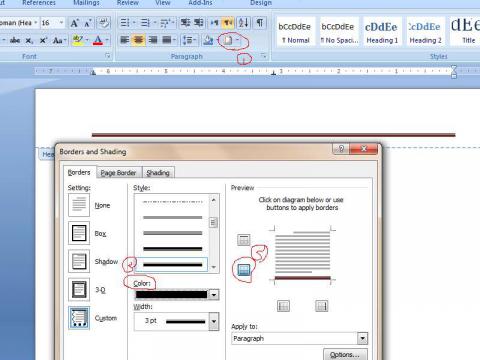The width and height of the screenshot is (480, 360).
Task: Open the border Color dropdown
Action: pos(214,295)
